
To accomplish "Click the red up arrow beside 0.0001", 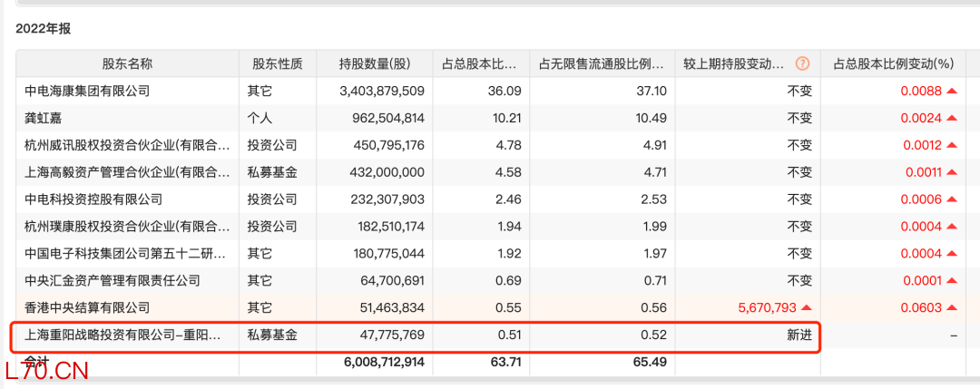I will (x=951, y=280).
